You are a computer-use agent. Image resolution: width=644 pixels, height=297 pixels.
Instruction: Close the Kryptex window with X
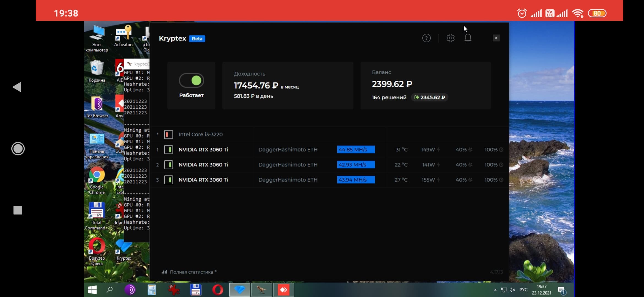496,38
